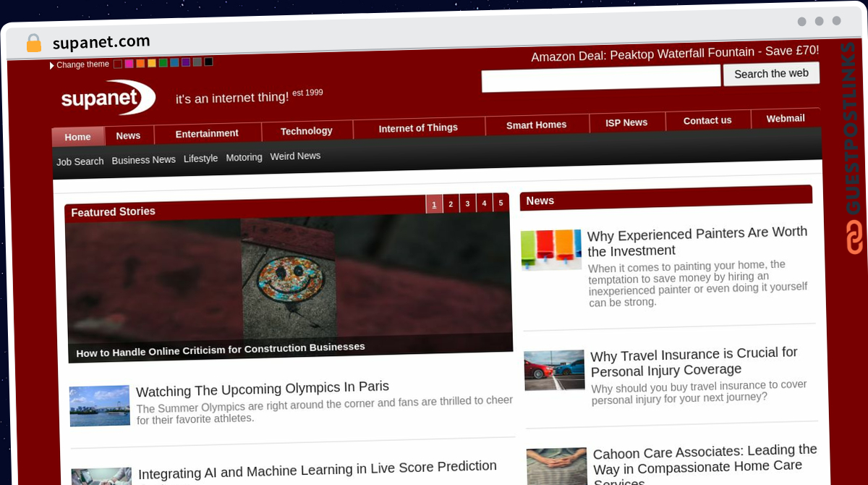
Task: Select the dark red theme swatch
Action: (118, 64)
